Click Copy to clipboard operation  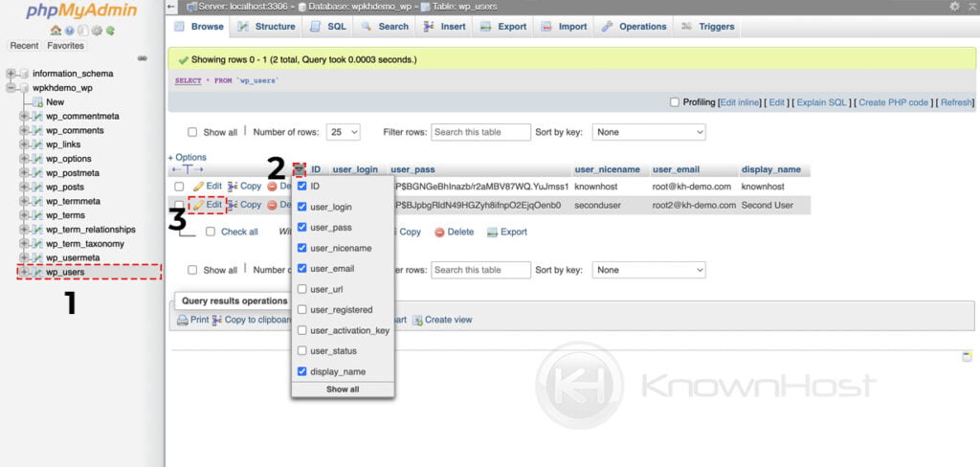(x=253, y=320)
